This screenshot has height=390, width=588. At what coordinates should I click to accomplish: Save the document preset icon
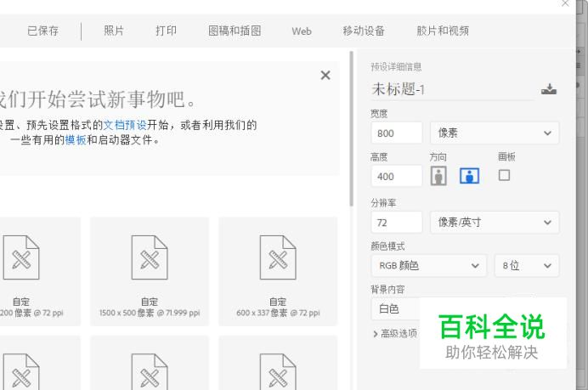point(549,89)
